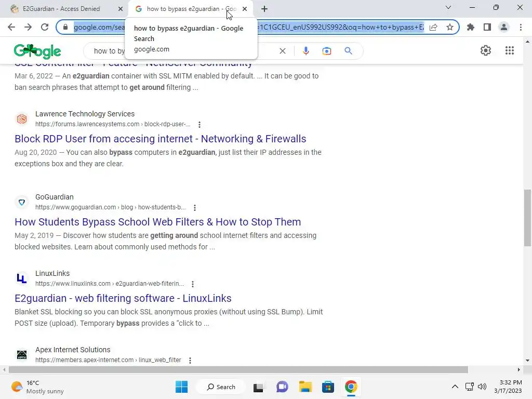Open E2guardian - web filtering software - LinuxLinks
Viewport: 532px width, 399px height.
point(123,298)
